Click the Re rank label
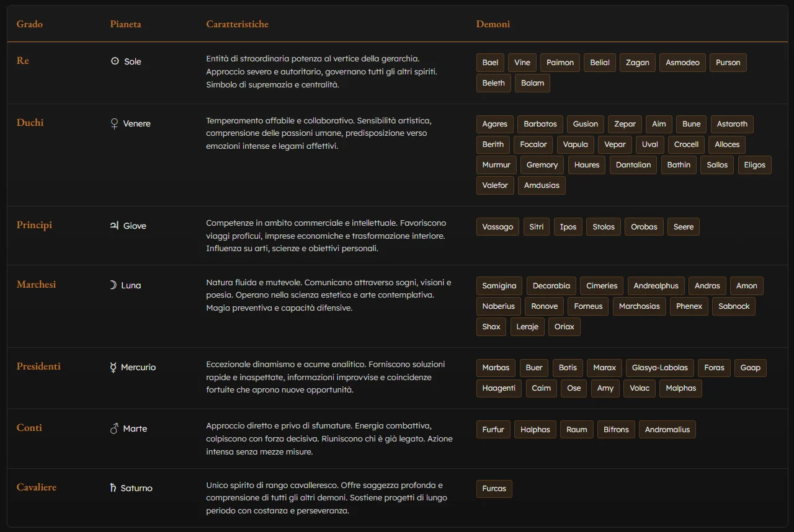Screen dimensions: 794x532 click(x=23, y=61)
